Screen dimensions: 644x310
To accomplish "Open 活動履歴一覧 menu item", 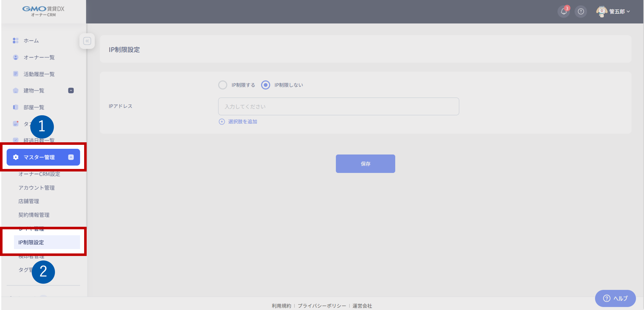I will tap(39, 74).
